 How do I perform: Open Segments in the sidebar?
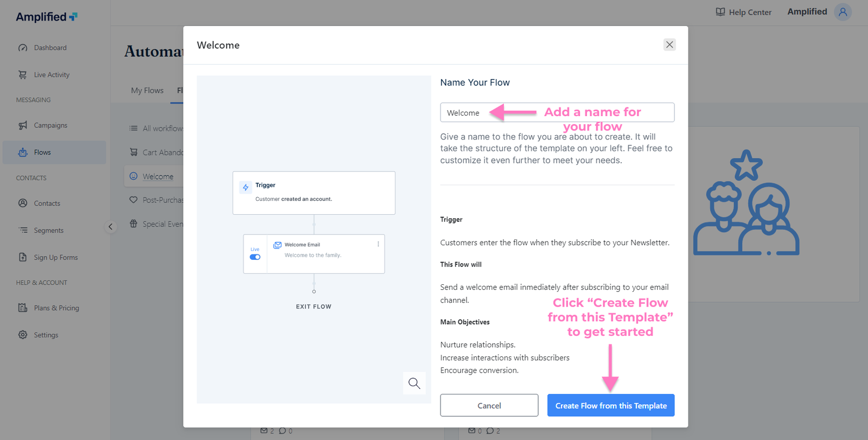click(48, 231)
